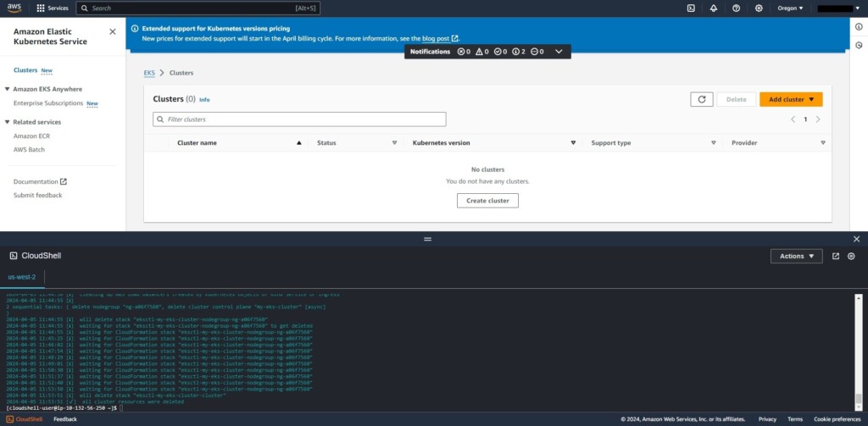Open the account menu dropdown
This screenshot has width=868, height=426.
pyautogui.click(x=838, y=8)
